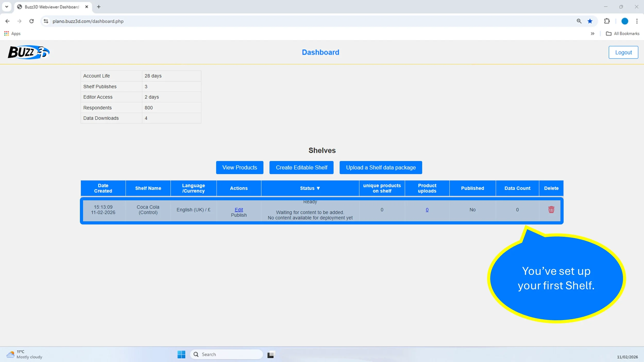This screenshot has height=362, width=644.
Task: Open the browser extensions icon
Action: point(607,21)
